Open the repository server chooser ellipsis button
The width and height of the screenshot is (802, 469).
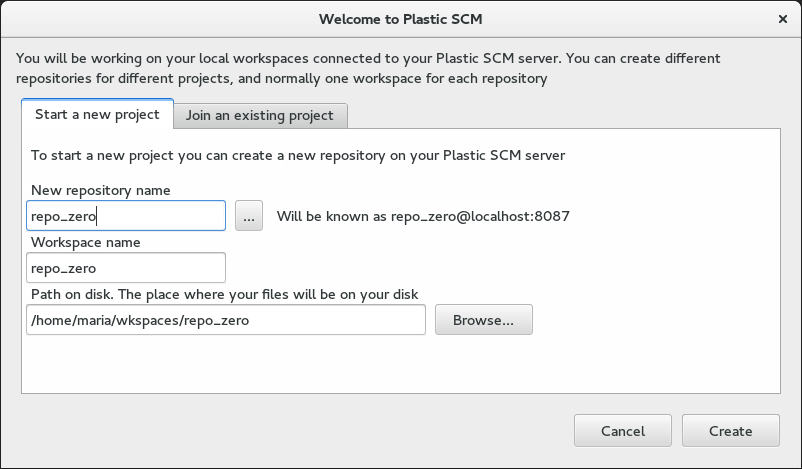click(249, 216)
